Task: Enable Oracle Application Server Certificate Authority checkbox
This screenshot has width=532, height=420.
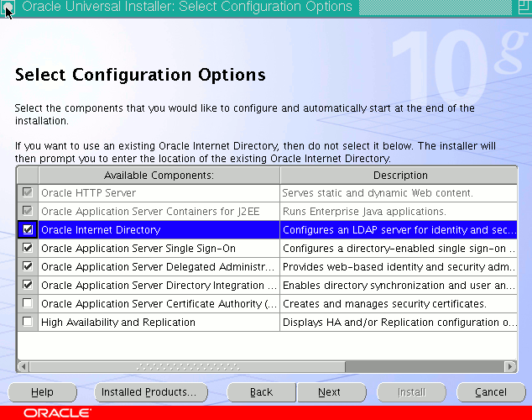Action: 28,303
